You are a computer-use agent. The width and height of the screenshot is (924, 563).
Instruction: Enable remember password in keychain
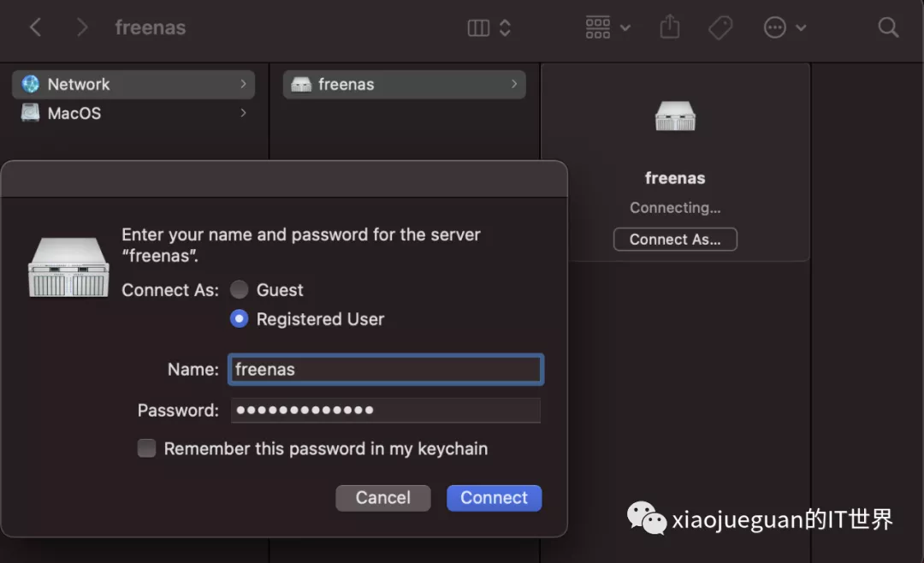[146, 447]
